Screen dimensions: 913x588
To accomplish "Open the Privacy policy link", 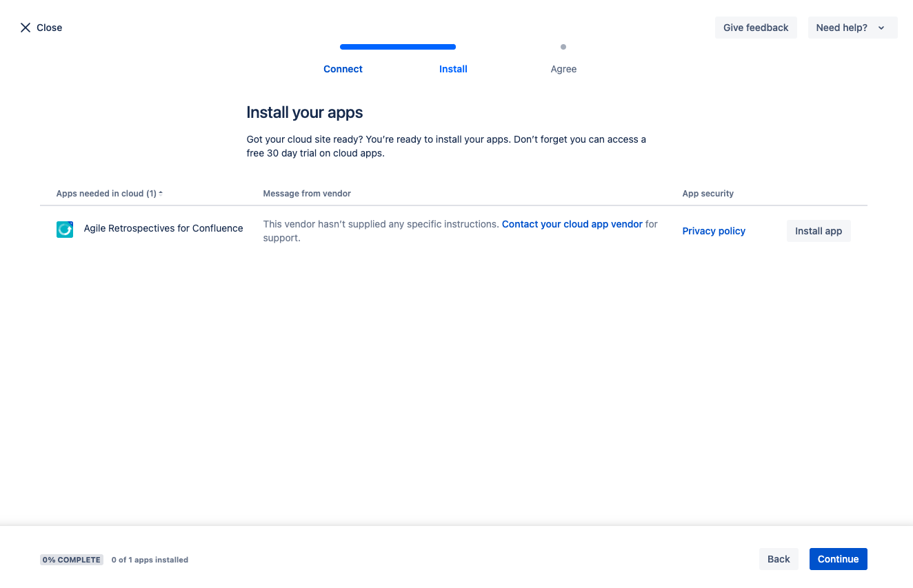I will coord(714,231).
